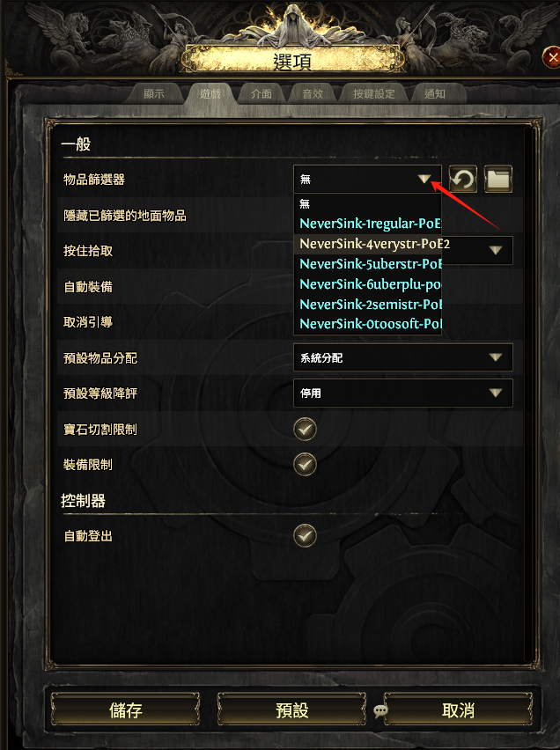Toggle 自動登出 checkbox
560x750 pixels.
305,536
